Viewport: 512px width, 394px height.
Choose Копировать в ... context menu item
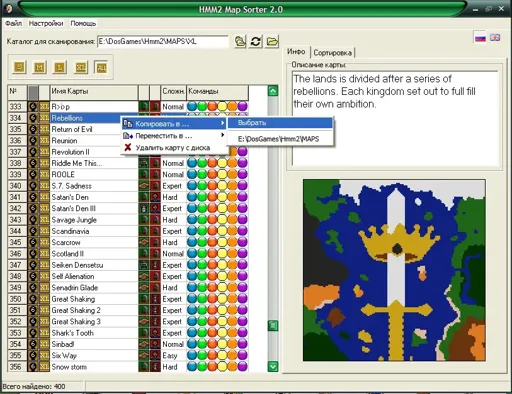(x=174, y=124)
